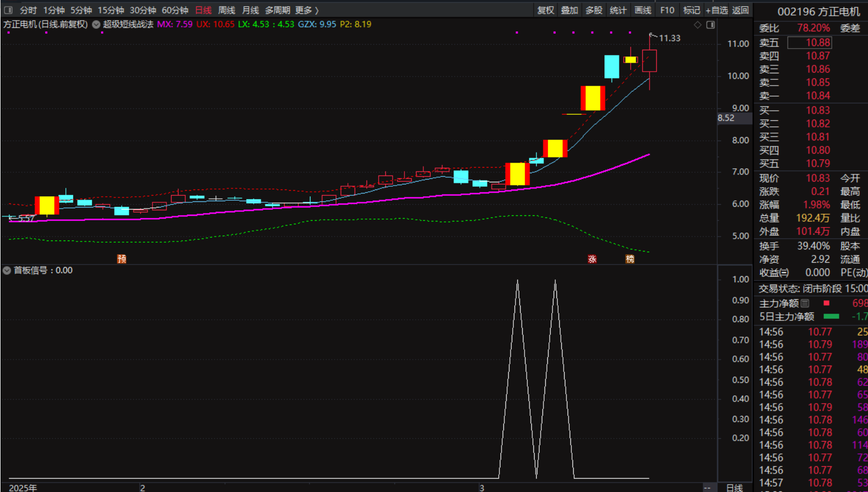Toggle 收益 per-share earnings period indicator

tap(774, 273)
